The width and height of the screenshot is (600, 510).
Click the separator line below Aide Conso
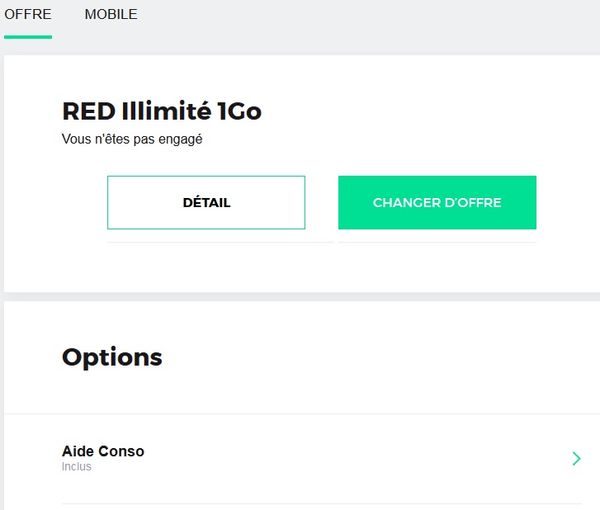(320, 503)
